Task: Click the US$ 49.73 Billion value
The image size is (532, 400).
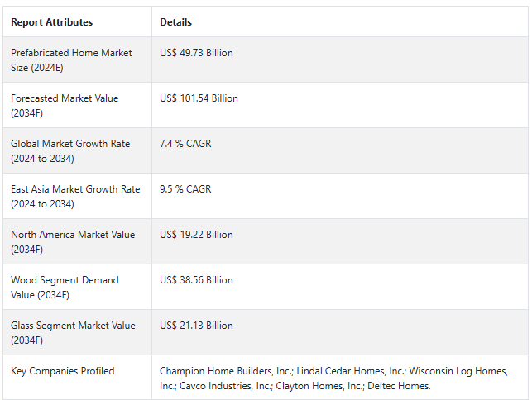Action: 196,53
